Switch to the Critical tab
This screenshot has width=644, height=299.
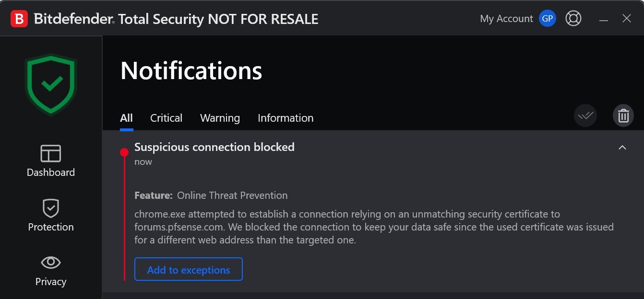pos(166,118)
